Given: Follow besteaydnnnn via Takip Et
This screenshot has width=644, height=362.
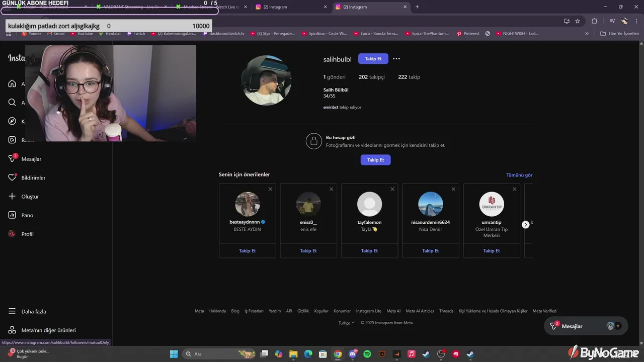Looking at the screenshot, I should (x=248, y=250).
